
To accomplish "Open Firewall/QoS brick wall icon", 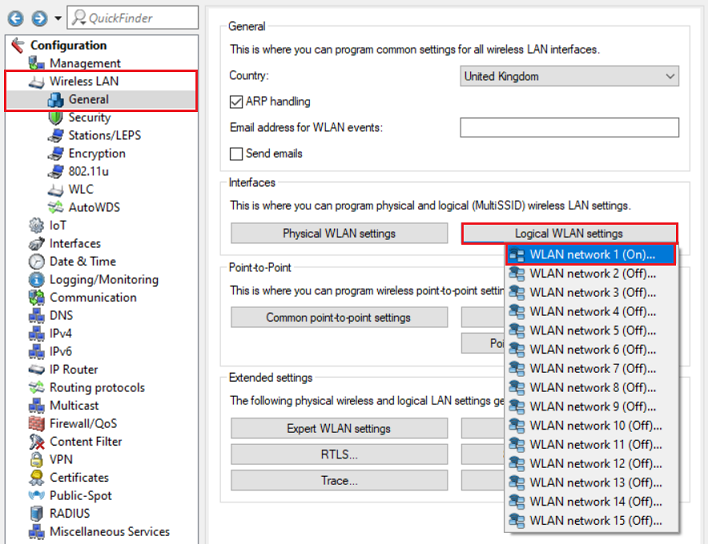I will click(x=36, y=424).
